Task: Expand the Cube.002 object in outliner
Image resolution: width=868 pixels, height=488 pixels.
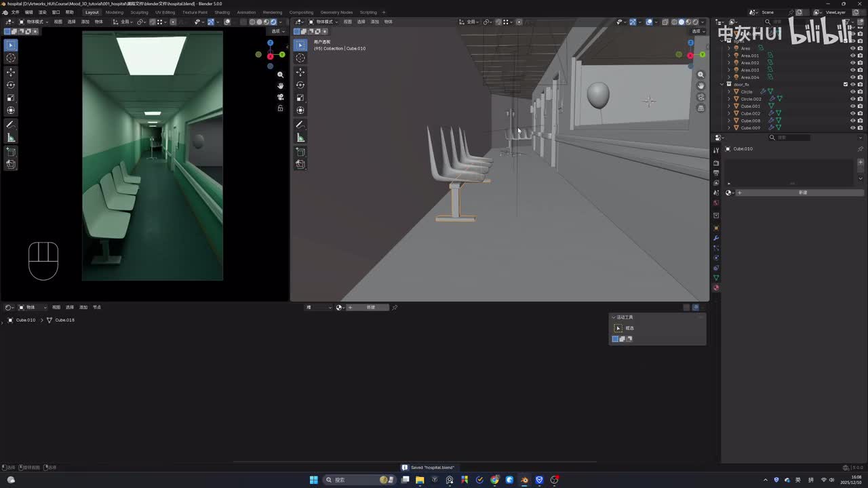Action: coord(729,113)
